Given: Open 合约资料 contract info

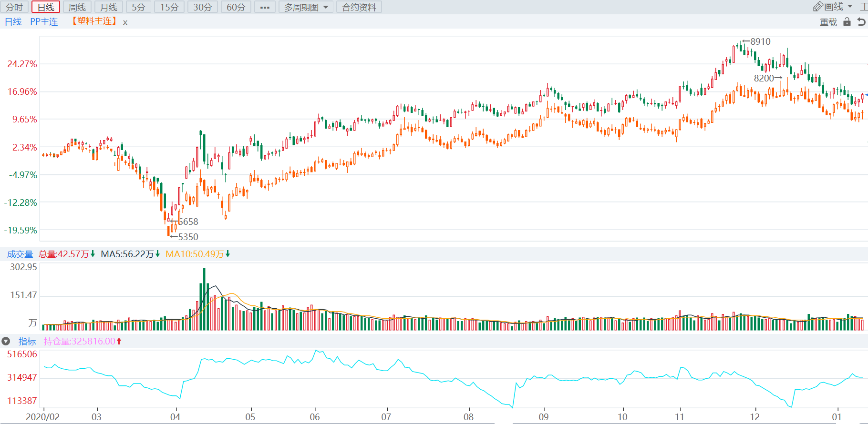Looking at the screenshot, I should (359, 7).
